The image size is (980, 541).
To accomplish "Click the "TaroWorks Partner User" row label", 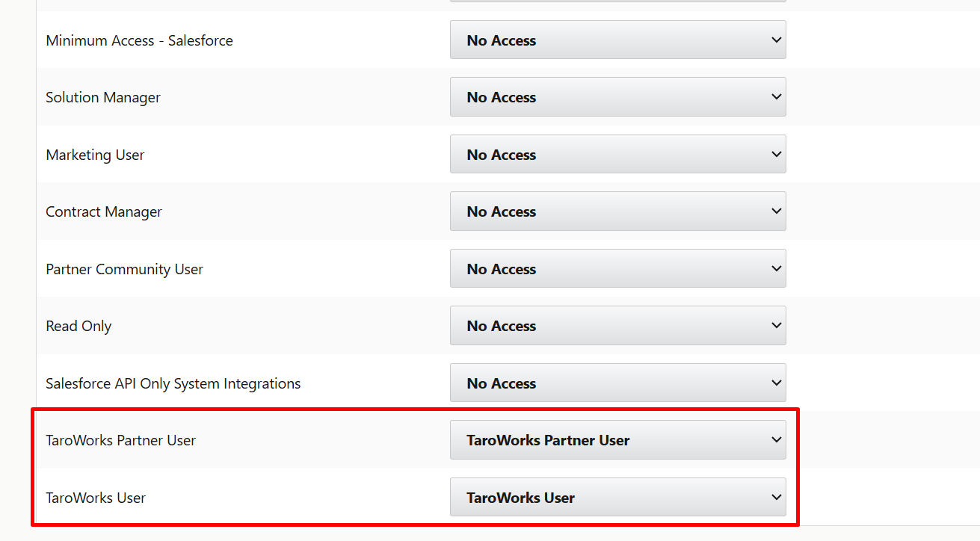I will coord(120,440).
